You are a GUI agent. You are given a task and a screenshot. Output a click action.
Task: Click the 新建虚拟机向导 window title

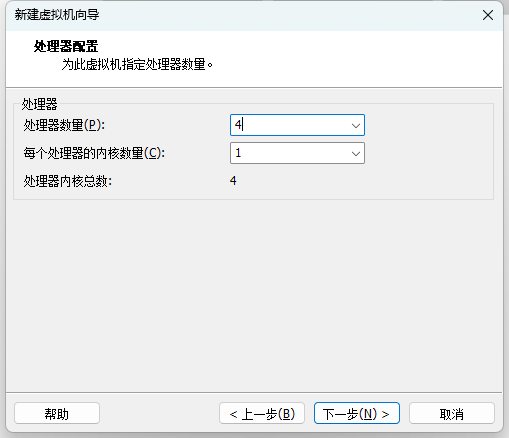point(57,15)
